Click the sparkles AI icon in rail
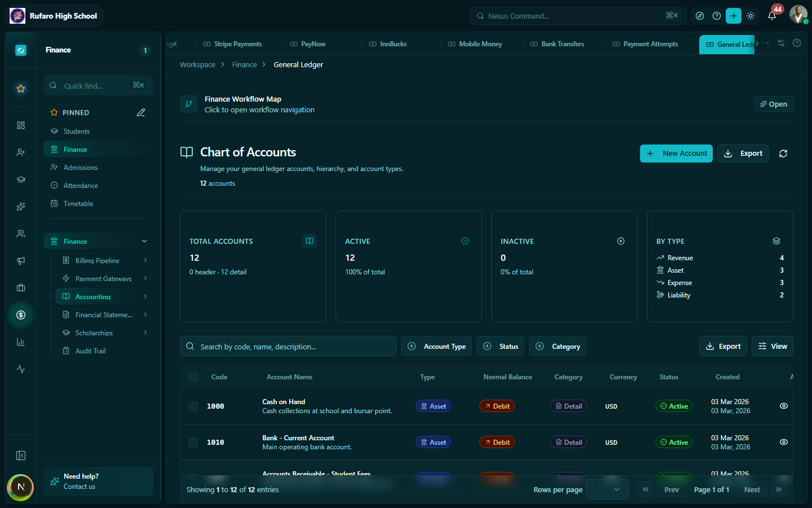This screenshot has width=812, height=508. pyautogui.click(x=21, y=207)
